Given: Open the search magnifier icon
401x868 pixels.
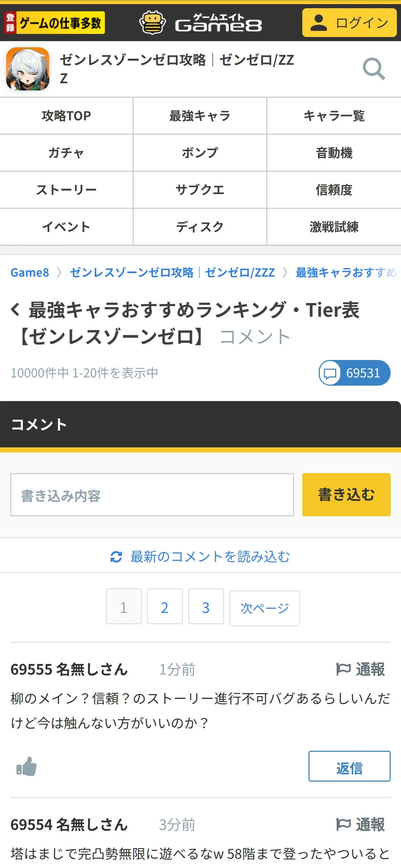Looking at the screenshot, I should coord(374,69).
